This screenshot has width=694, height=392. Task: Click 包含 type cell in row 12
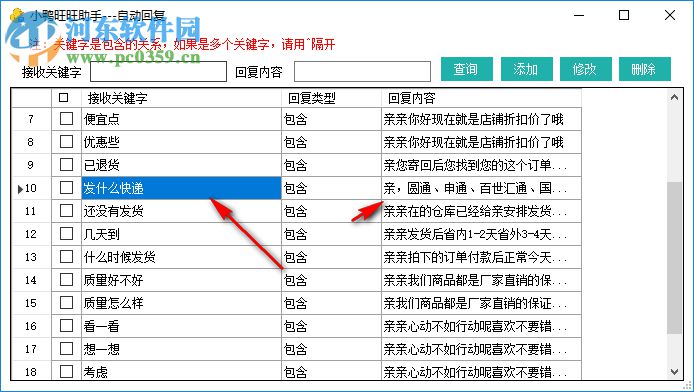(332, 234)
